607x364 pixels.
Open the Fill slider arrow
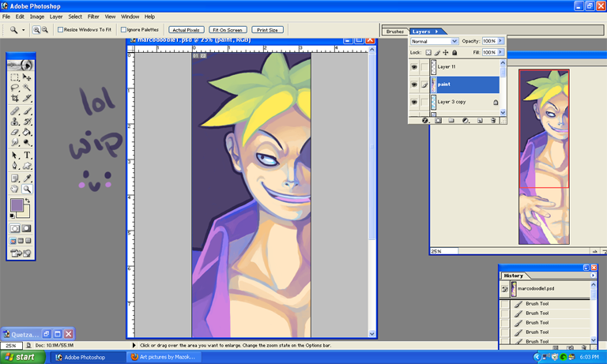[500, 52]
